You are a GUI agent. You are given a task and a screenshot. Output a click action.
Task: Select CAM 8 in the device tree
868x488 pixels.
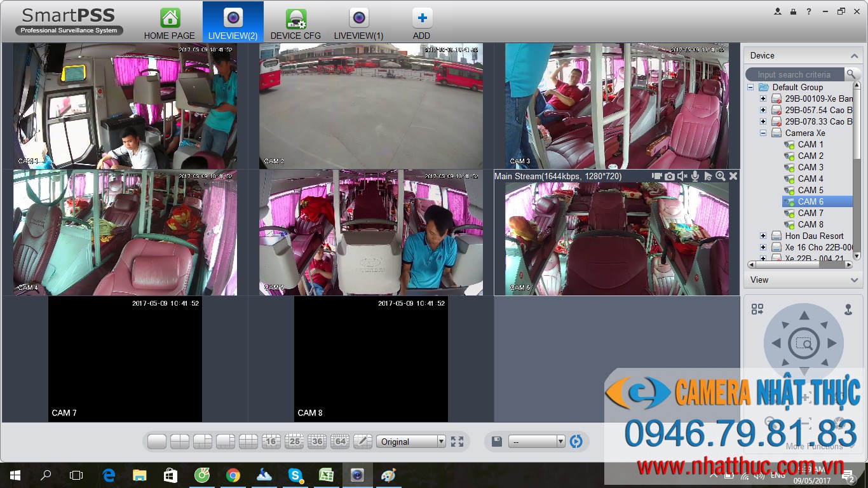pos(810,224)
